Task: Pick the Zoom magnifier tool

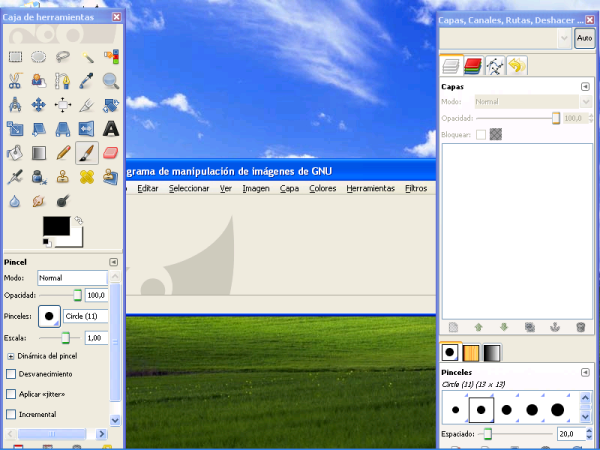Action: point(111,81)
